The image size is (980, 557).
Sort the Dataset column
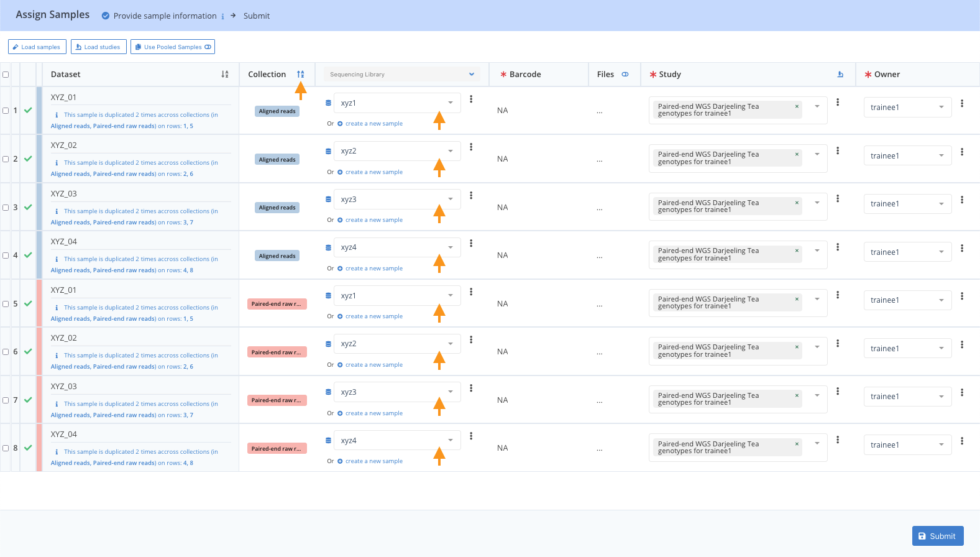pyautogui.click(x=225, y=75)
